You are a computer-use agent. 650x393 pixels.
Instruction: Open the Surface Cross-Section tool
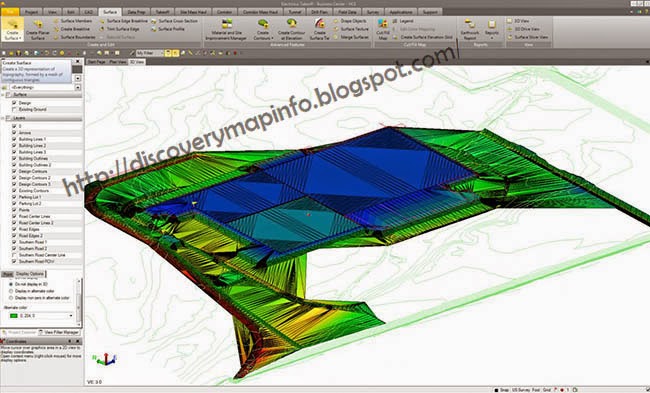174,21
